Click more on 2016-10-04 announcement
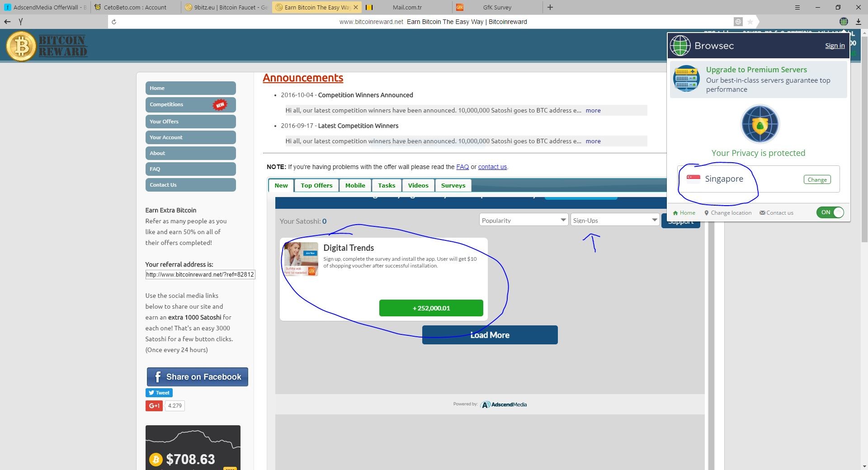 coord(593,110)
